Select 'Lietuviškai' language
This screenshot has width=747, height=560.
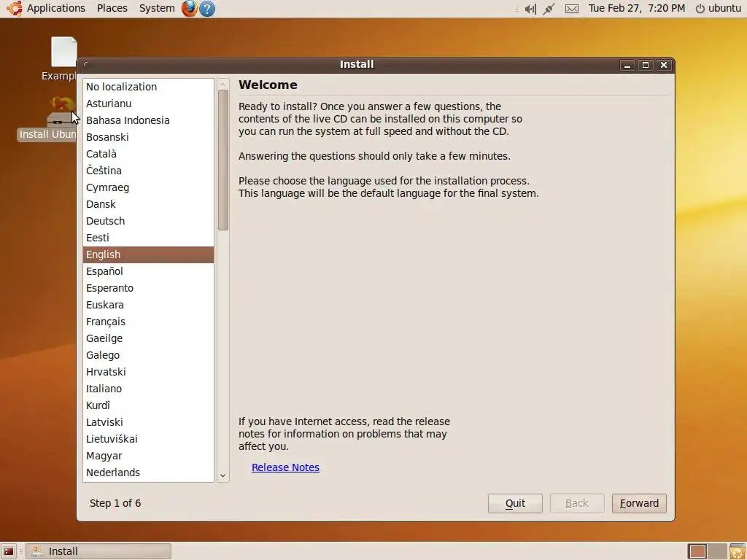pos(148,438)
